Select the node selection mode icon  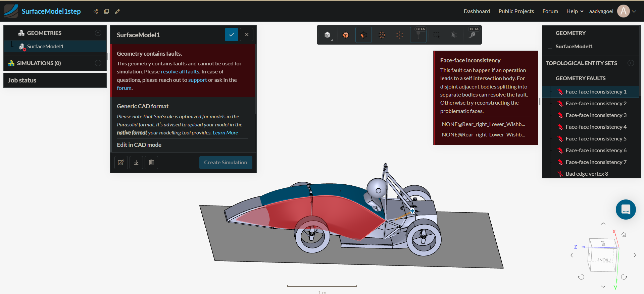400,35
